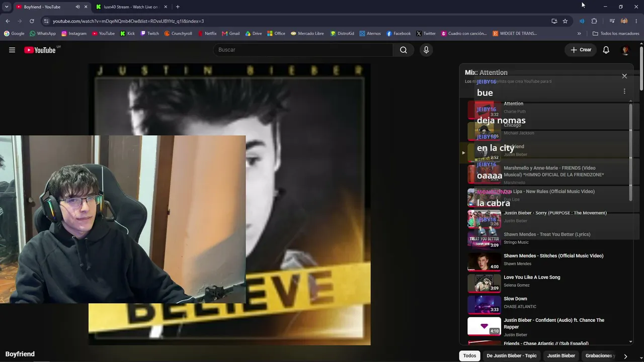Click the YouTube search magnifier button
The width and height of the screenshot is (644, 362).
tap(404, 50)
